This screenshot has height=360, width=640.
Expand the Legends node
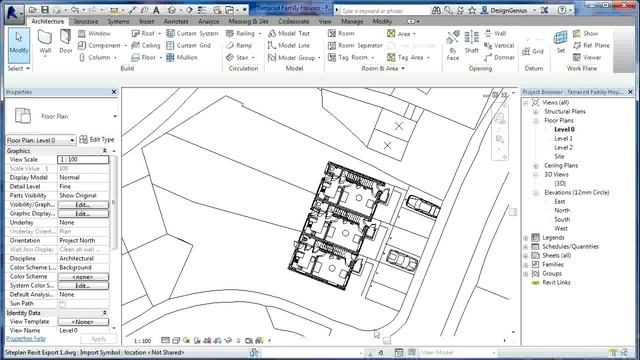526,238
